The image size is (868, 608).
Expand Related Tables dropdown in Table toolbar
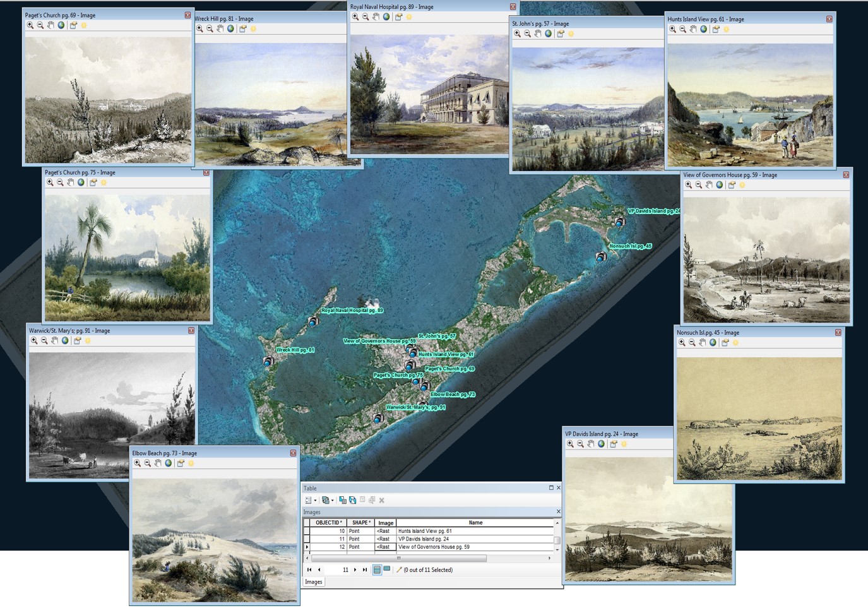328,500
